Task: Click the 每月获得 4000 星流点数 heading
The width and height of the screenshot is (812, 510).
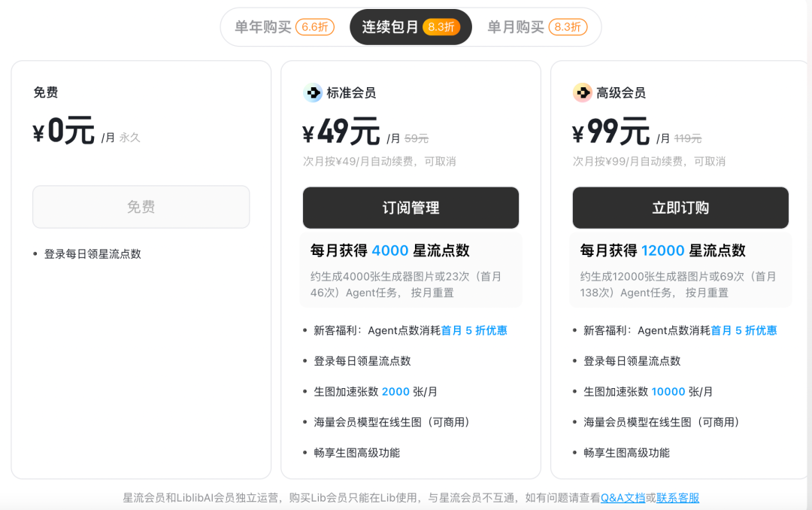Action: coord(389,250)
